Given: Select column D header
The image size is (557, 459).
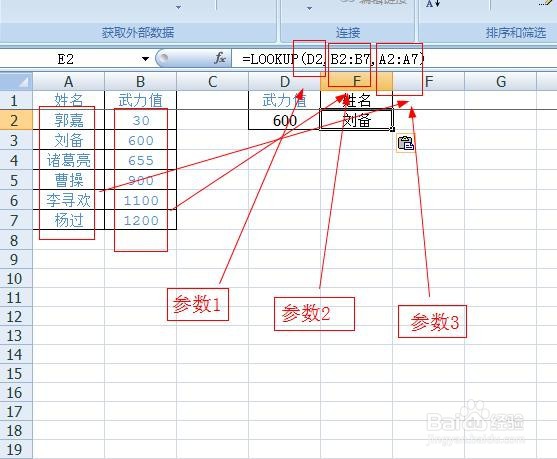Looking at the screenshot, I should pos(284,82).
